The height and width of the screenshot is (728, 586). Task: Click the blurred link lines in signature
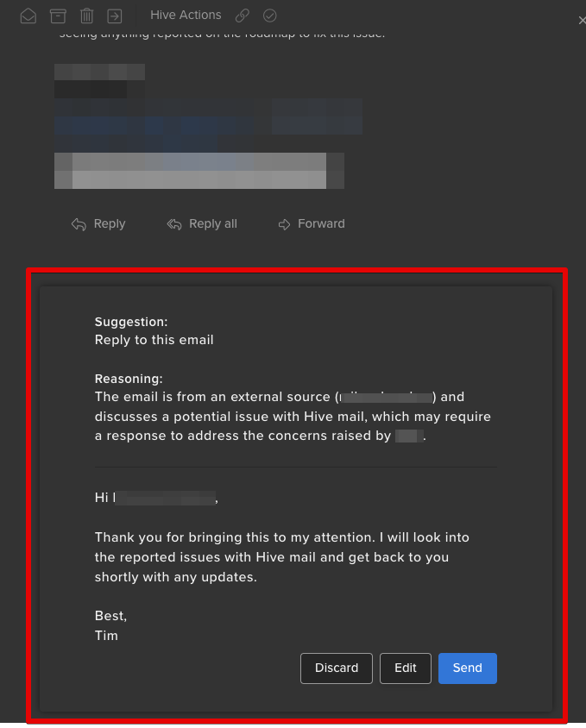coord(208,125)
